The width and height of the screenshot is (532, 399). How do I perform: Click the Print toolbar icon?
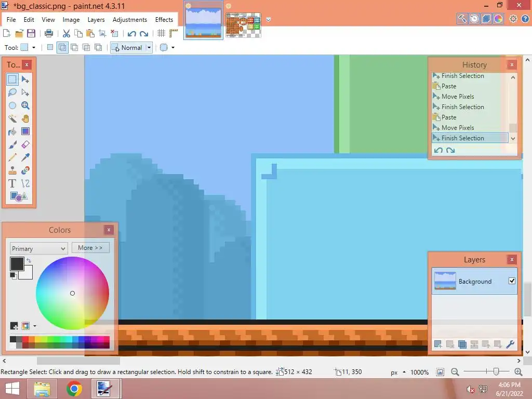(49, 33)
